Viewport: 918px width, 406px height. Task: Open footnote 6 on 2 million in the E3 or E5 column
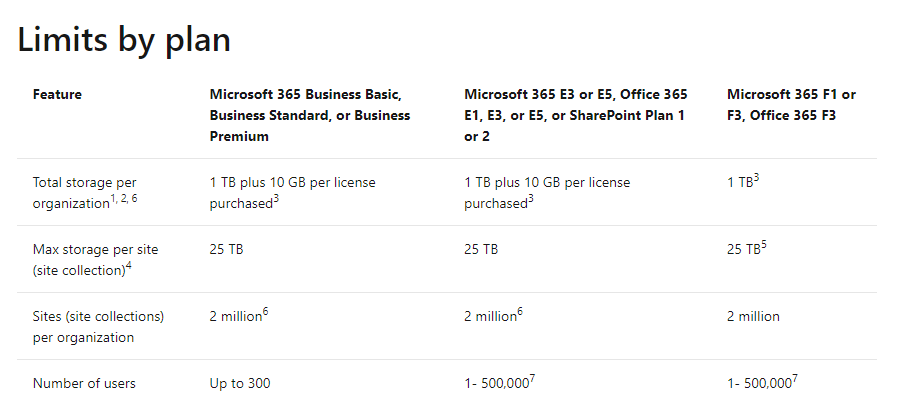point(520,312)
